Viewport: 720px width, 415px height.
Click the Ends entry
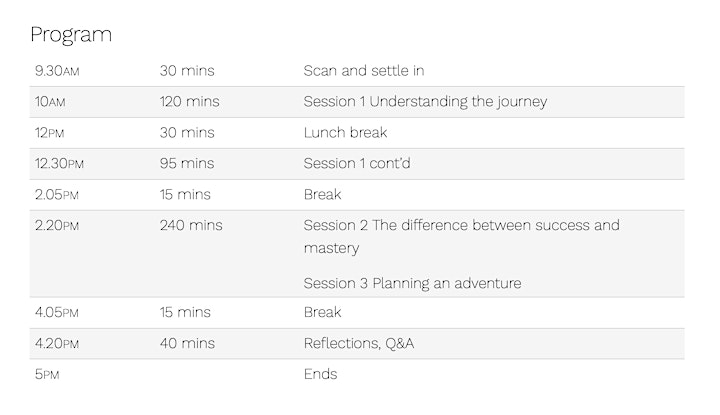[x=321, y=374]
